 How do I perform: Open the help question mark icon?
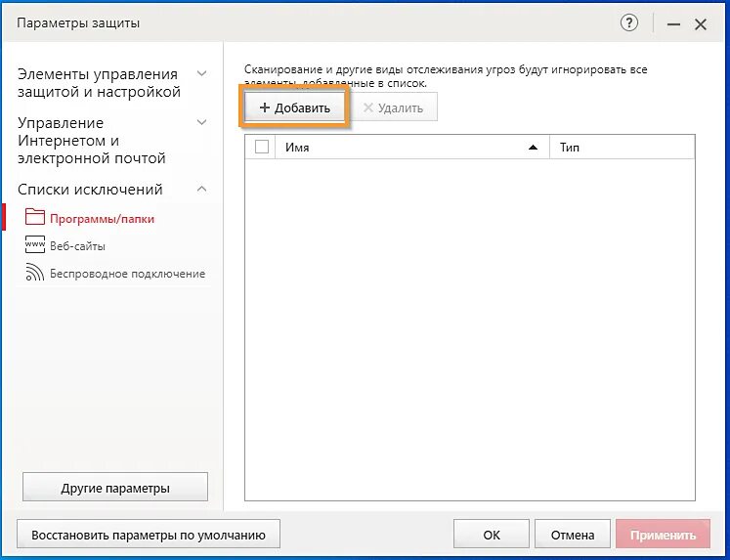point(629,22)
